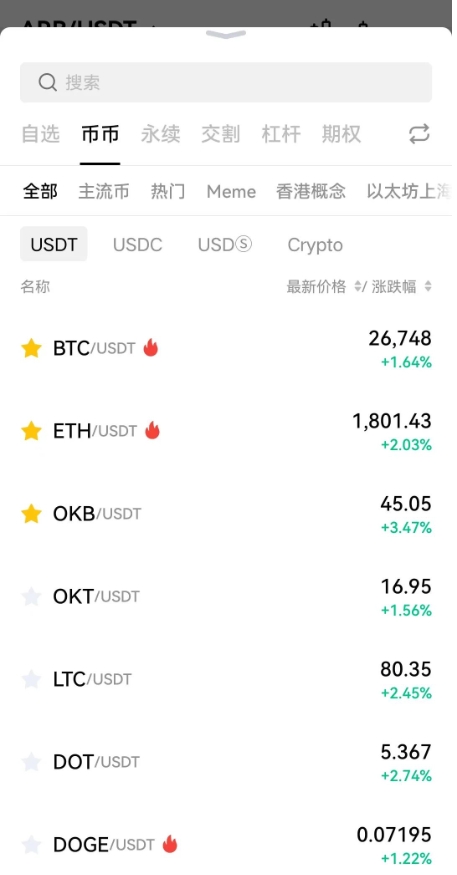Unfavorite ETH/USDT via its gold star
457x875 pixels.
pyautogui.click(x=31, y=431)
